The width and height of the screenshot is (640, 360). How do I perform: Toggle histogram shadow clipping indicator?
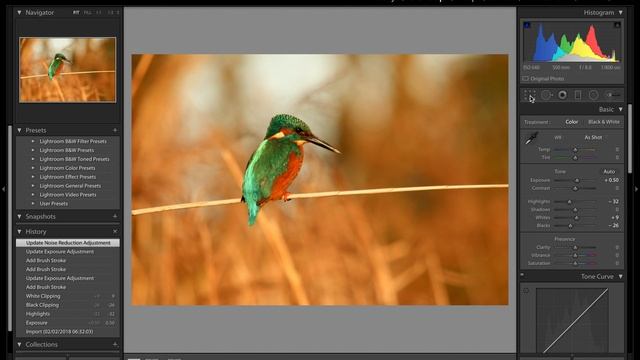tap(527, 25)
